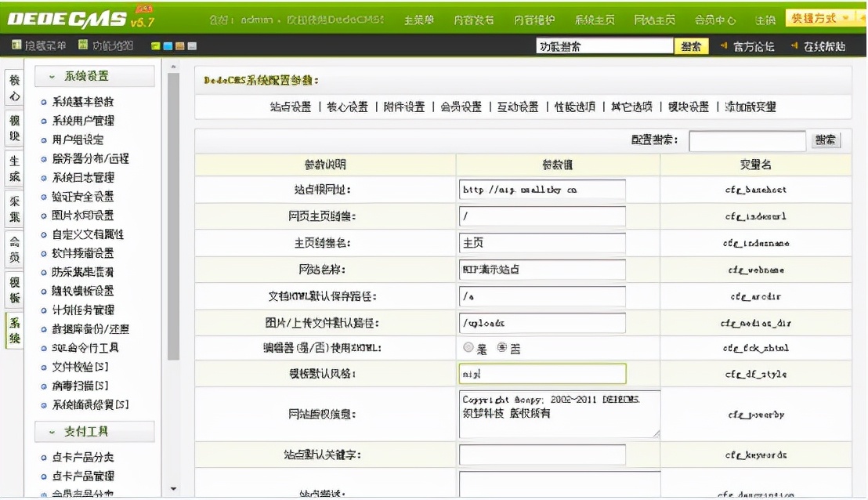Click the 网站名称 input field
Screen dimensions: 868x500
tap(542, 270)
